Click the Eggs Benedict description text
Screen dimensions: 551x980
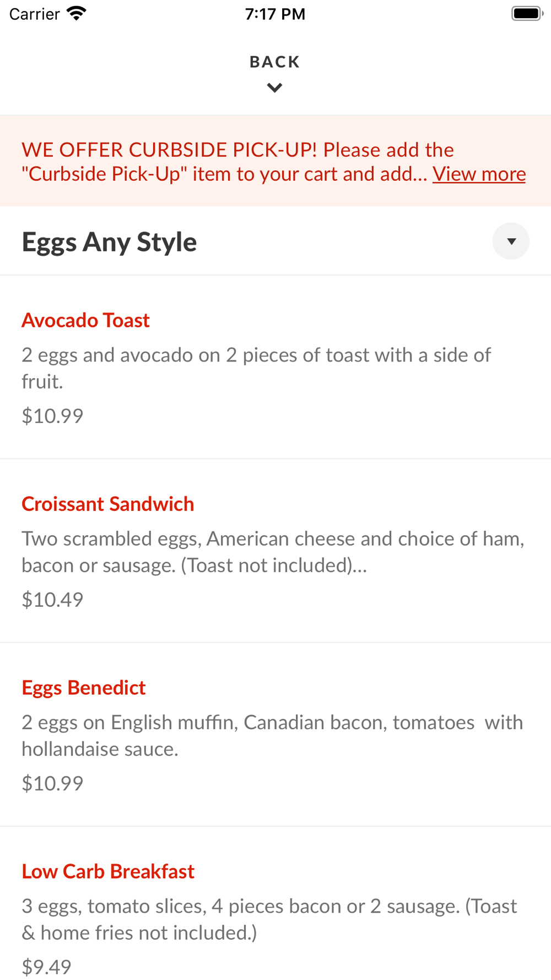click(x=272, y=735)
